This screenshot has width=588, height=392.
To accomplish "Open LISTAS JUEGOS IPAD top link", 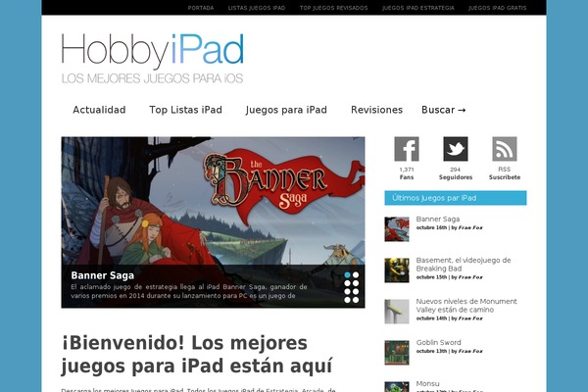I will coord(257,8).
